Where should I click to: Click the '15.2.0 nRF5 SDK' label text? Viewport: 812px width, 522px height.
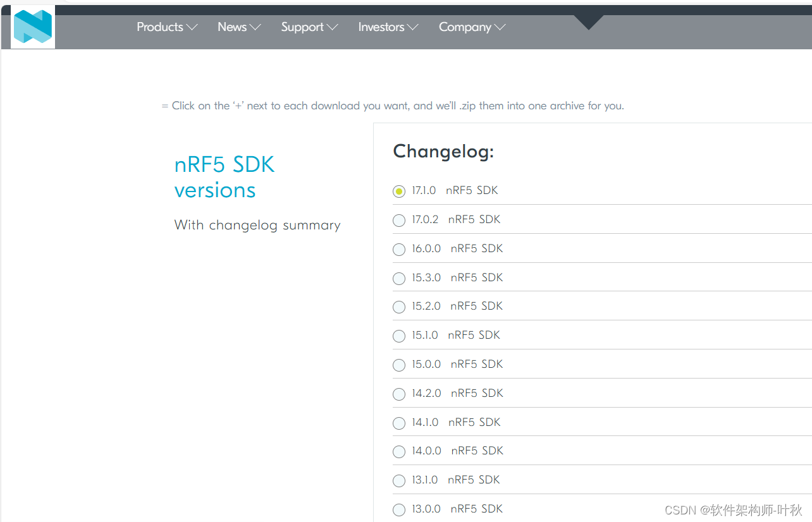(458, 306)
